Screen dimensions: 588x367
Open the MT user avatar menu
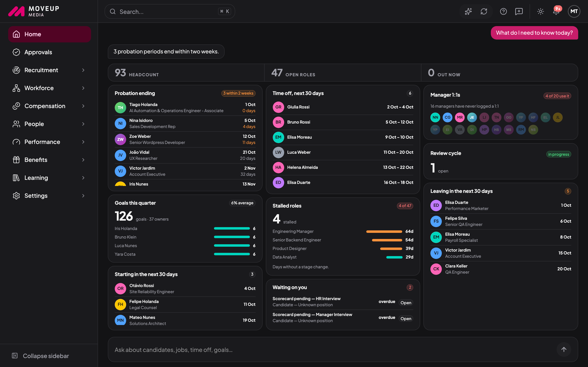(x=574, y=11)
